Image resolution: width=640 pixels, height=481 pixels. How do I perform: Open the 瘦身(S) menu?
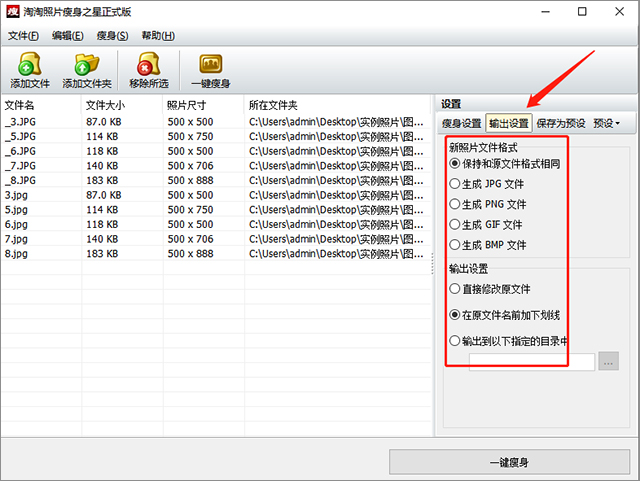tap(112, 36)
